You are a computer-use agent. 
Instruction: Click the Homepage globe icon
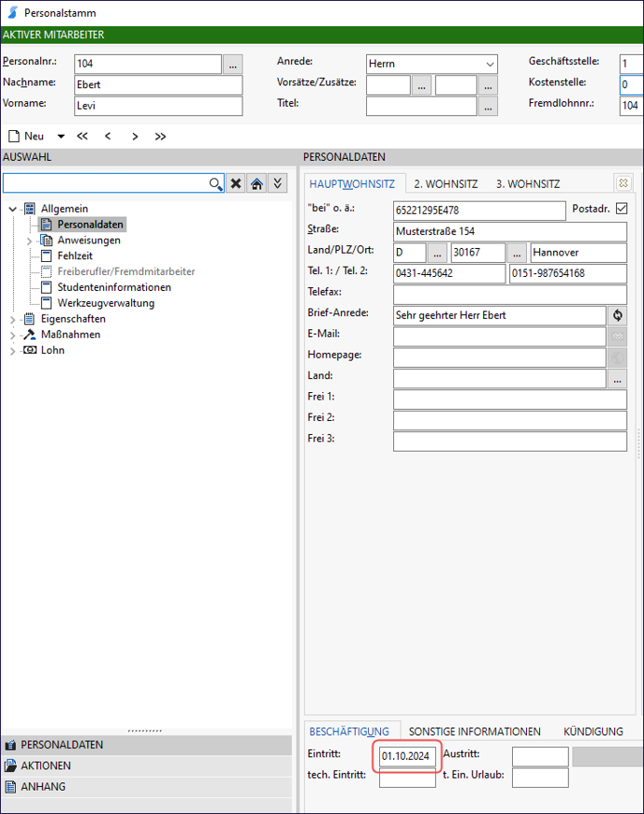[x=618, y=357]
